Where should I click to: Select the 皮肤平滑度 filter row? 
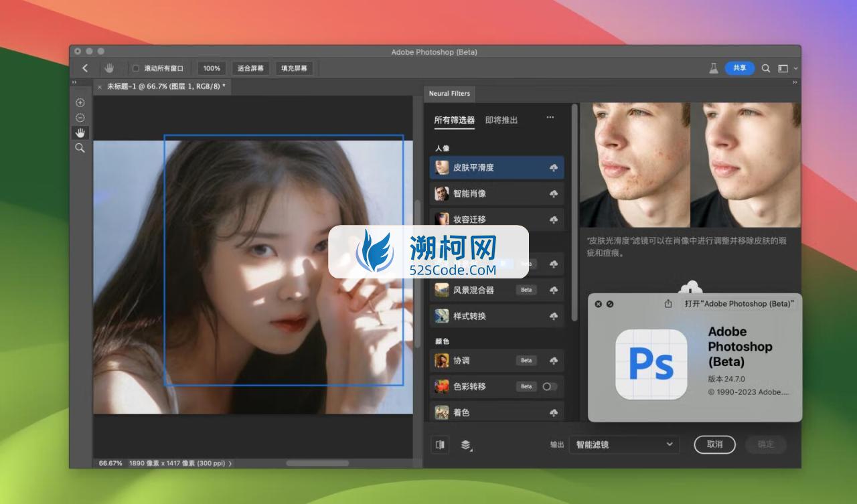(x=497, y=168)
